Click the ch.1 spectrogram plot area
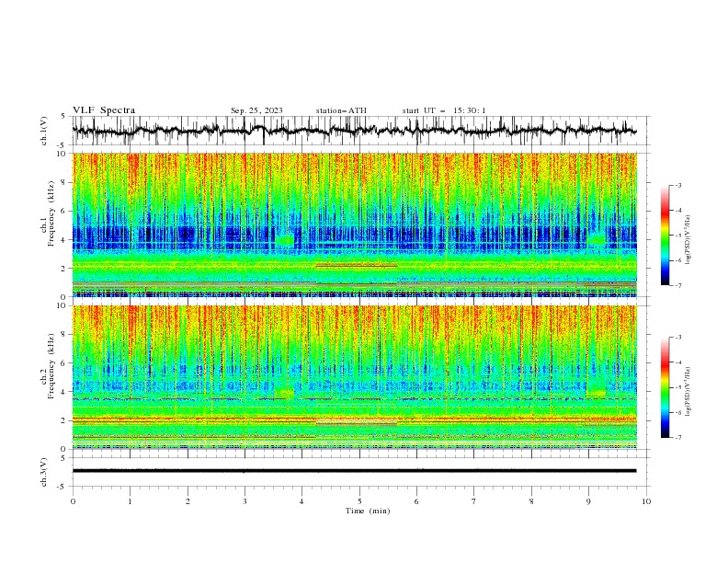728x563 pixels. [354, 224]
